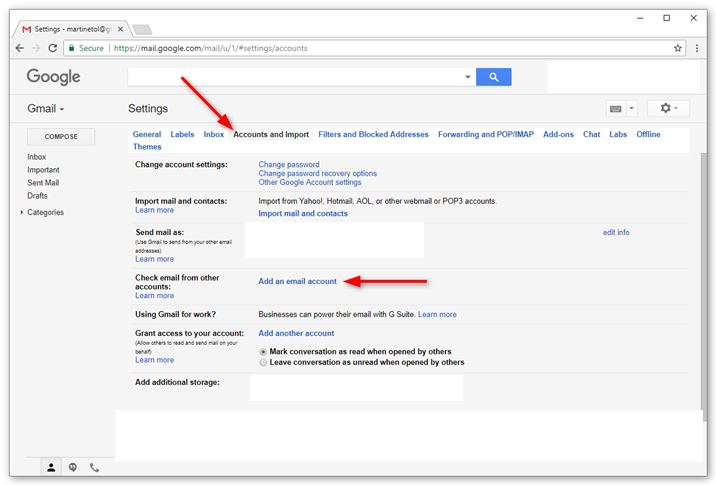Click Import mail and contacts link
Image resolution: width=716 pixels, height=485 pixels.
(x=303, y=213)
